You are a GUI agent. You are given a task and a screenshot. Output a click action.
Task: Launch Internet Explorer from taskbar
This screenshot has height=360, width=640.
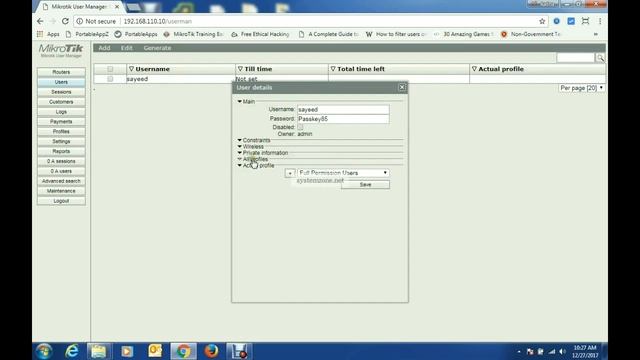point(72,351)
